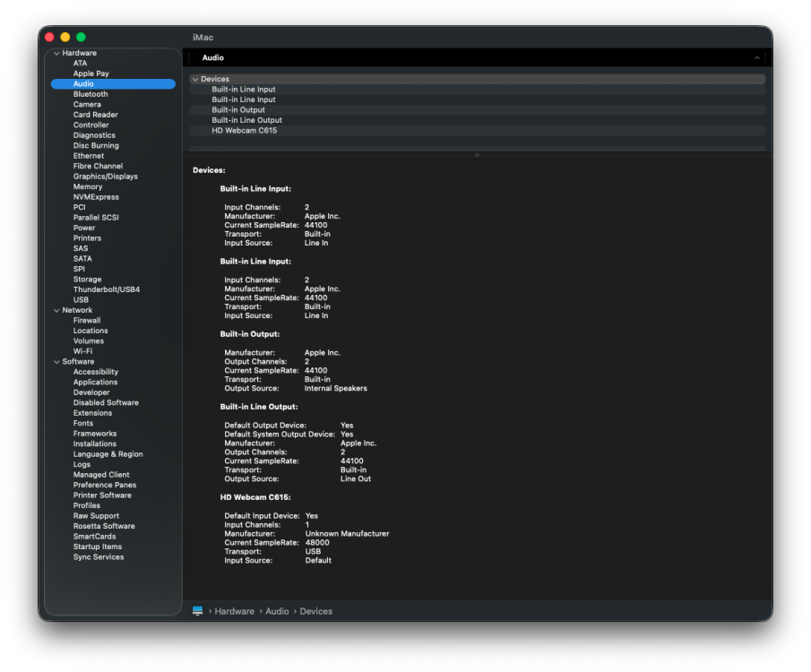Select Fibre Channel entry

click(x=98, y=166)
